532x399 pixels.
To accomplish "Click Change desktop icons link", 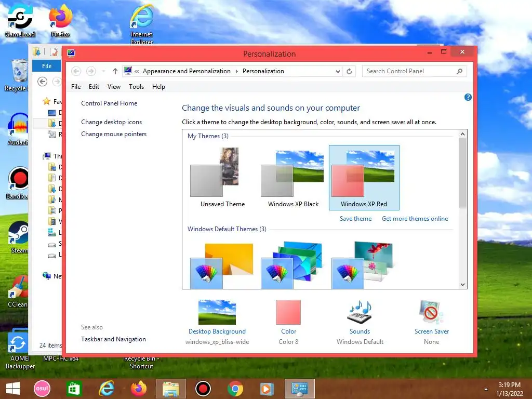I will 112,122.
